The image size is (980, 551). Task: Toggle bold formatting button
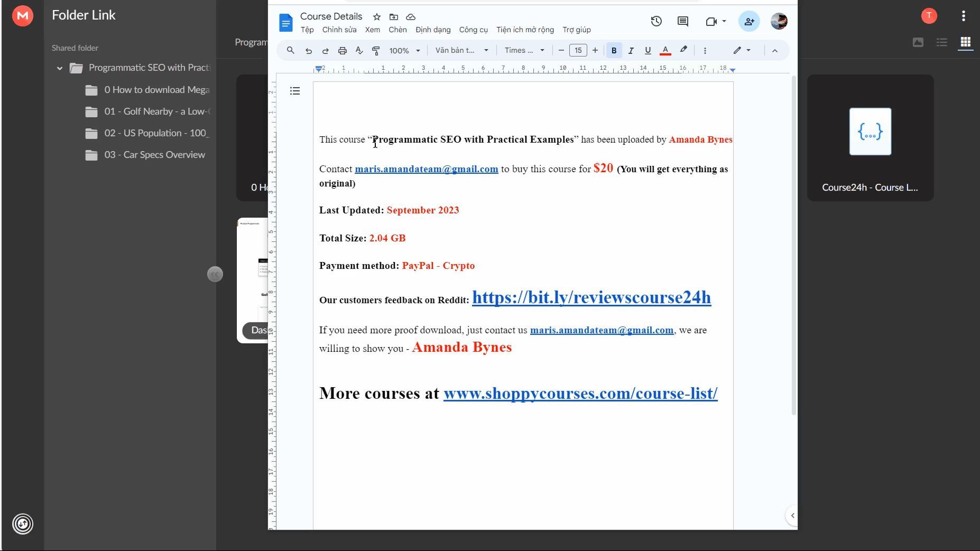click(614, 51)
